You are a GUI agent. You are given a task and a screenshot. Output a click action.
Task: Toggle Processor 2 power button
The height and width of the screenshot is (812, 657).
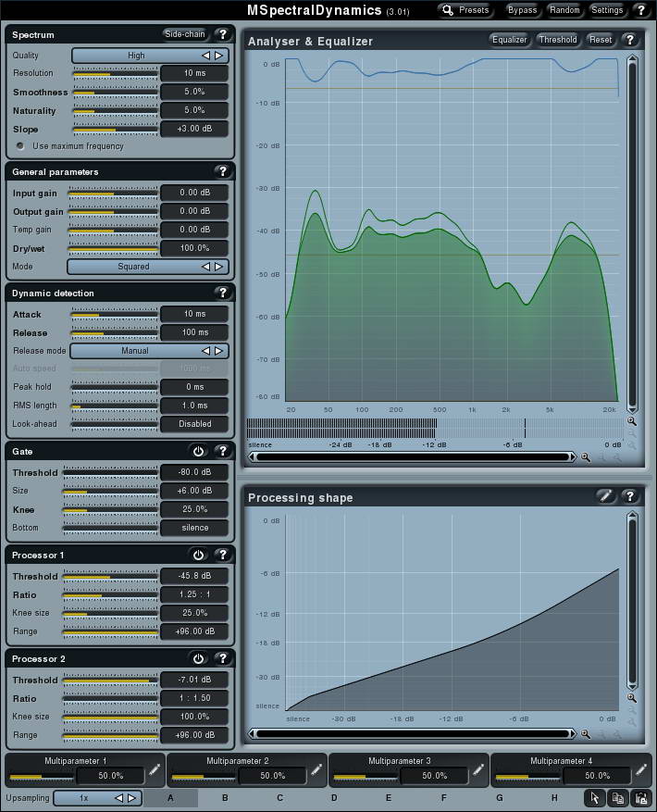pyautogui.click(x=198, y=658)
